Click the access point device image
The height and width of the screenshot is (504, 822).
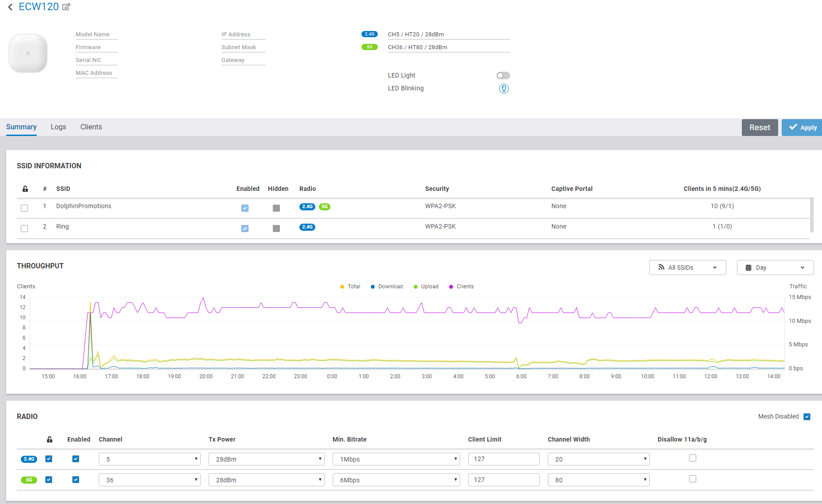point(28,53)
